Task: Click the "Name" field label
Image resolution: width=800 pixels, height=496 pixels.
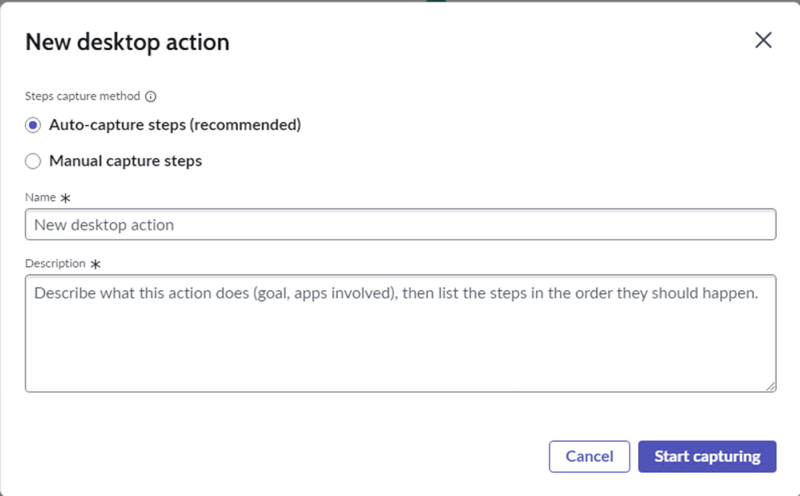Action: click(40, 197)
